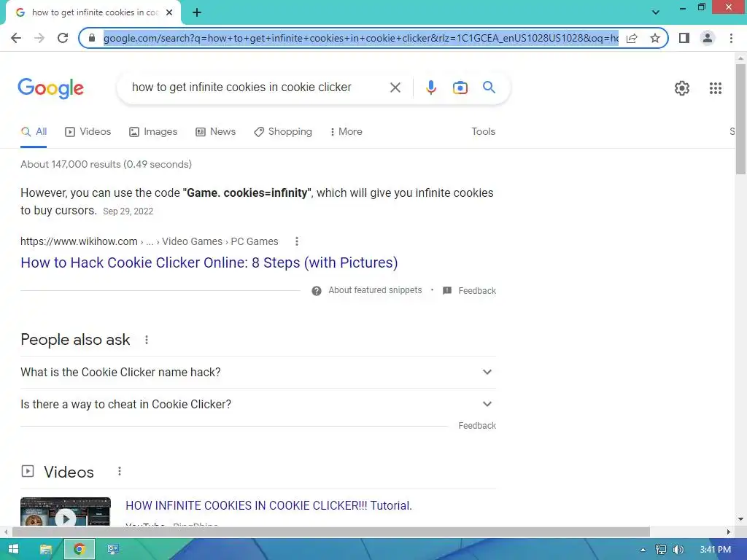
Task: Open the Chrome side panel icon
Action: (x=684, y=38)
